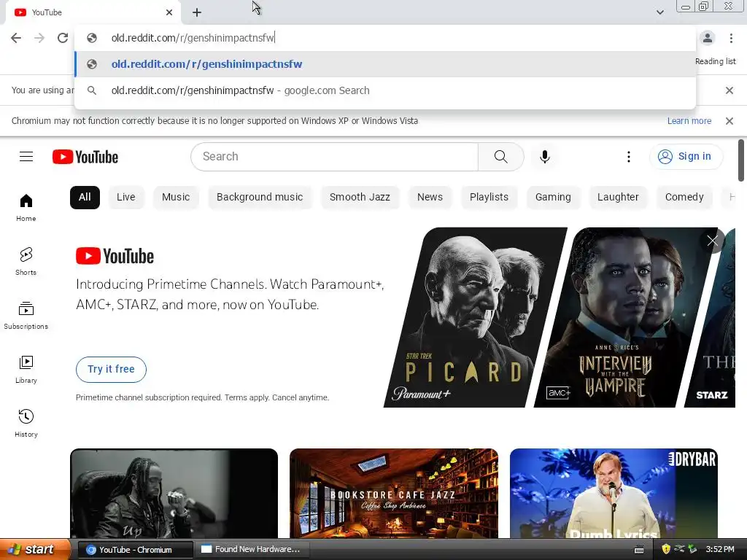This screenshot has width=747, height=560.
Task: Open the Reading list
Action: pos(715,61)
